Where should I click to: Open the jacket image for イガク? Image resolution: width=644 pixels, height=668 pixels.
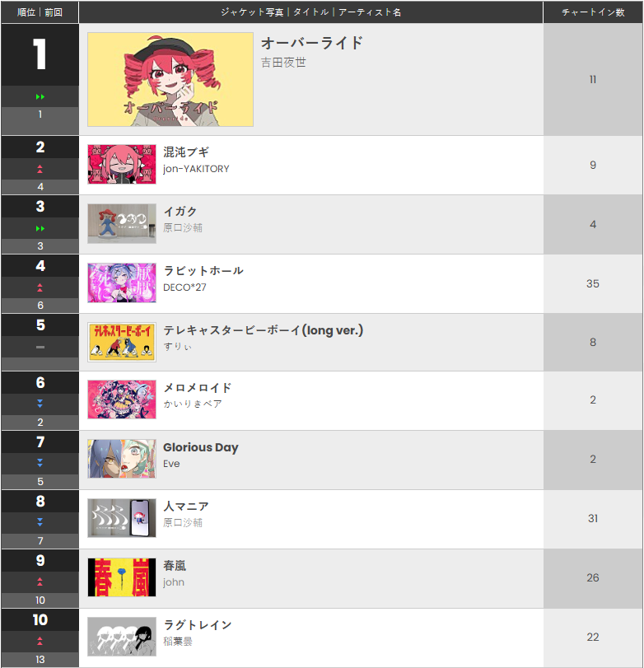click(x=121, y=222)
